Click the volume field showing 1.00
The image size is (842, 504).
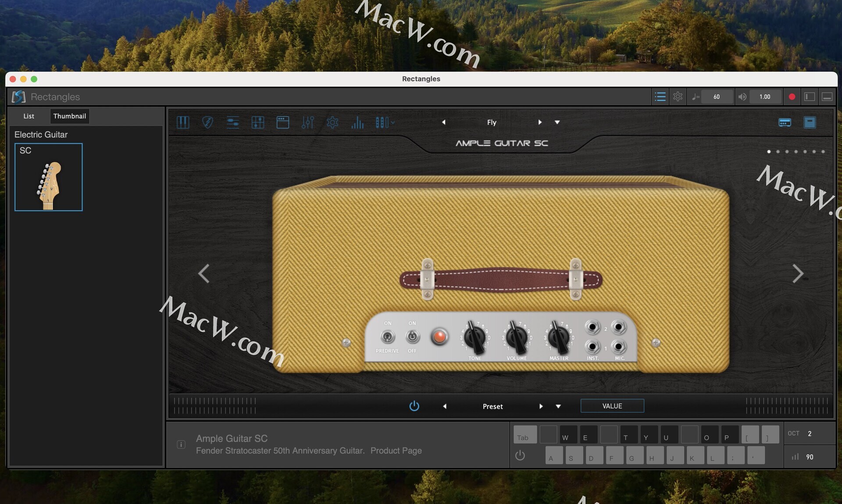(765, 97)
